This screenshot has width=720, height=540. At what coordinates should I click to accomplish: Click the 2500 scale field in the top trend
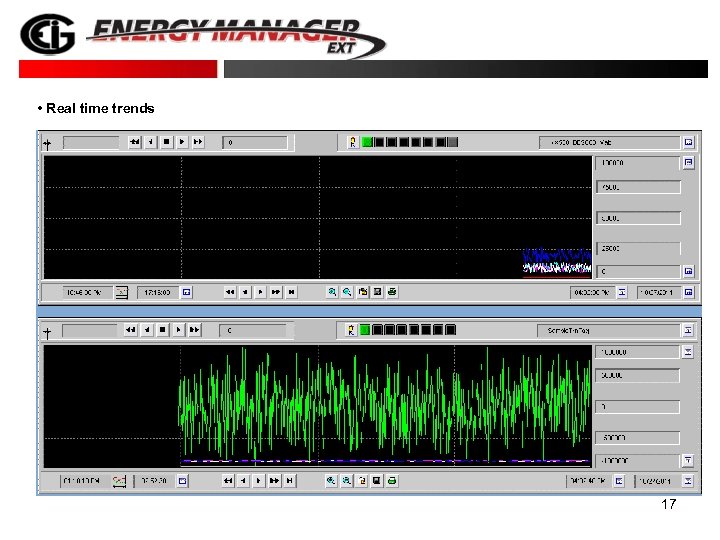(x=638, y=248)
